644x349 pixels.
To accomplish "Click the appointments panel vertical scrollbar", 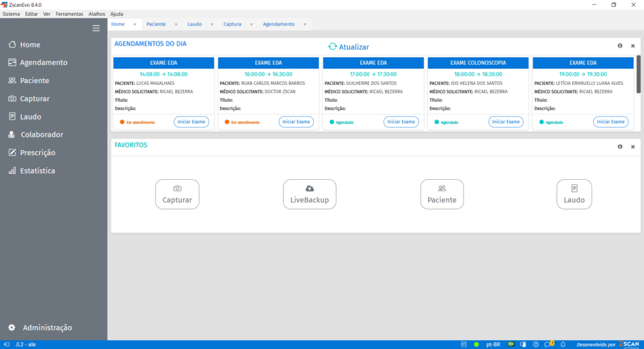I will pyautogui.click(x=638, y=74).
